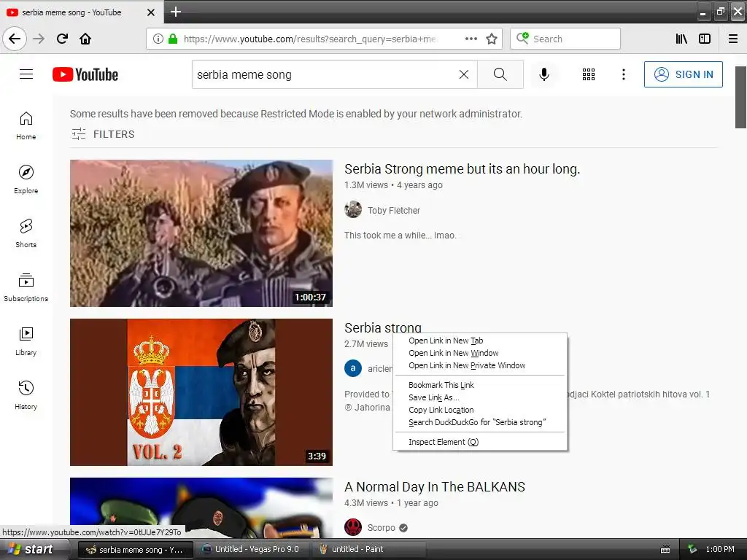Open the browser home page icon
Image resolution: width=747 pixels, height=560 pixels.
click(85, 39)
